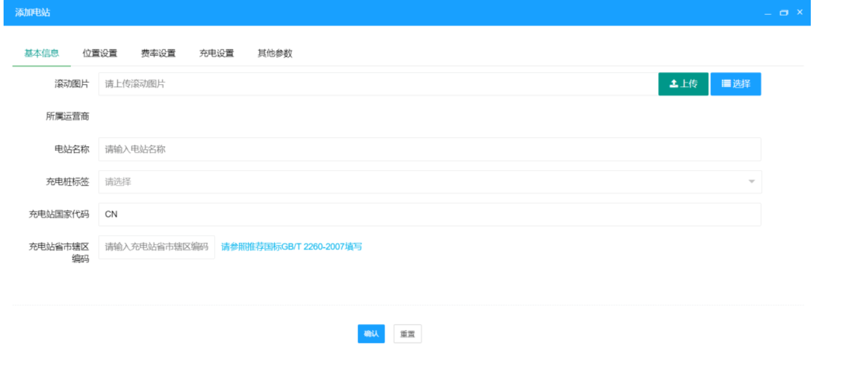Screen dimensions: 868x374
Task: Click the arrow of 充电桩标签 dropdown
Action: [751, 182]
